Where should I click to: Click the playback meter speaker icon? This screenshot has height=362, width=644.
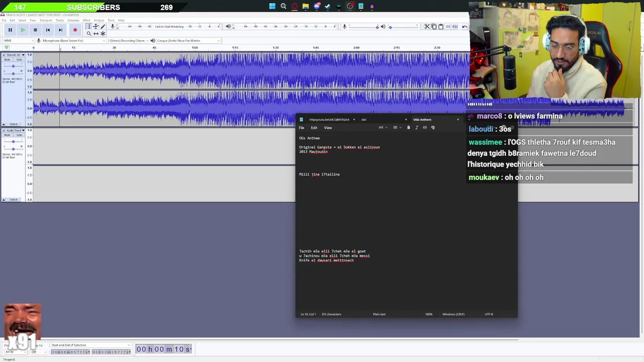click(x=228, y=27)
